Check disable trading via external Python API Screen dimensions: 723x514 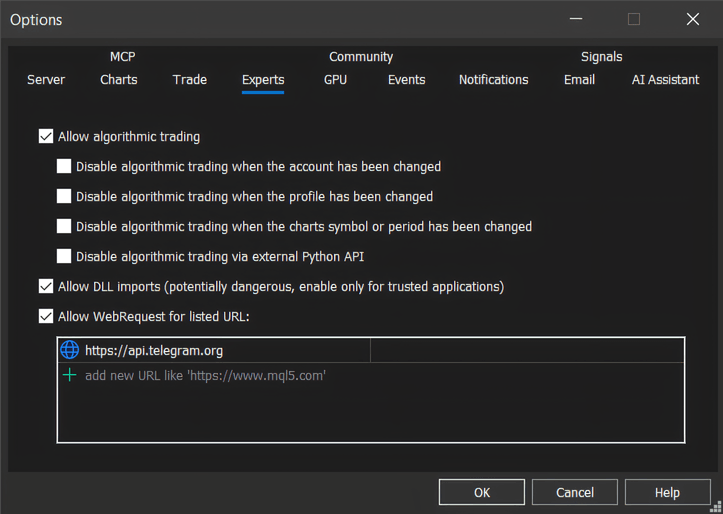click(x=64, y=256)
